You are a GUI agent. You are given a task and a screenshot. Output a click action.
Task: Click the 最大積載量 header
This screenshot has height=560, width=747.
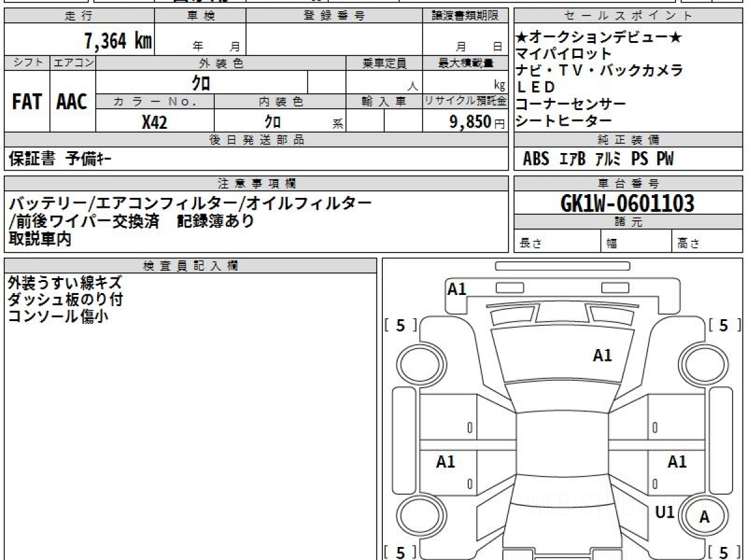point(466,63)
